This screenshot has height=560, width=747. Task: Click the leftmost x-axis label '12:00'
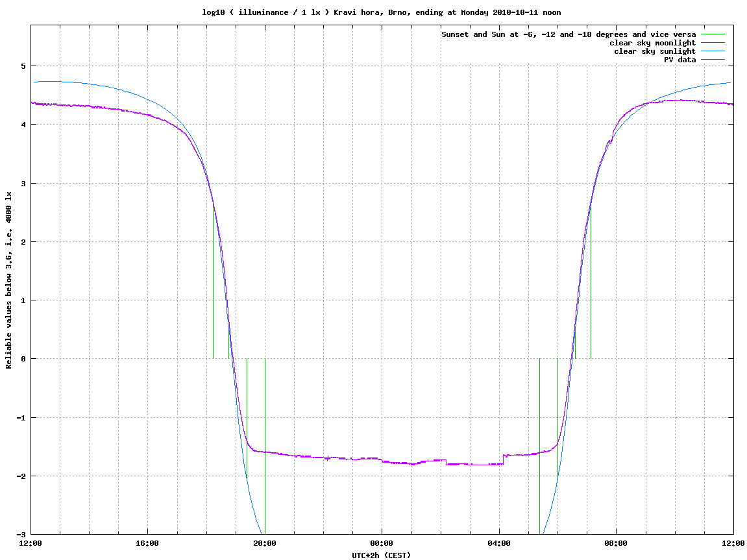pyautogui.click(x=31, y=543)
